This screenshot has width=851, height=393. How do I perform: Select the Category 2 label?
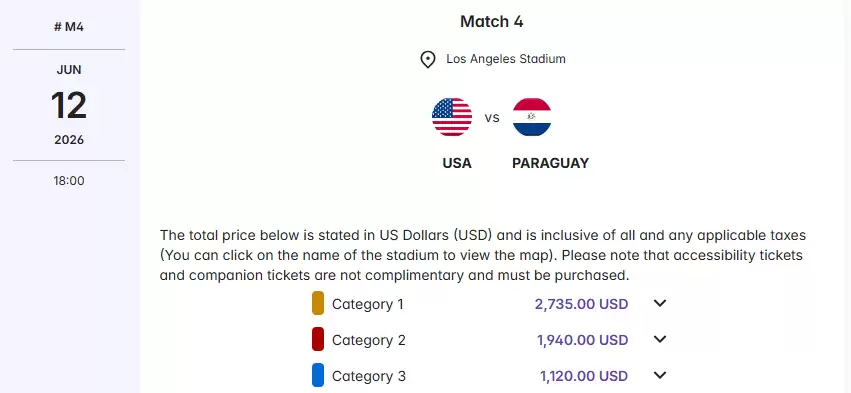tap(369, 340)
